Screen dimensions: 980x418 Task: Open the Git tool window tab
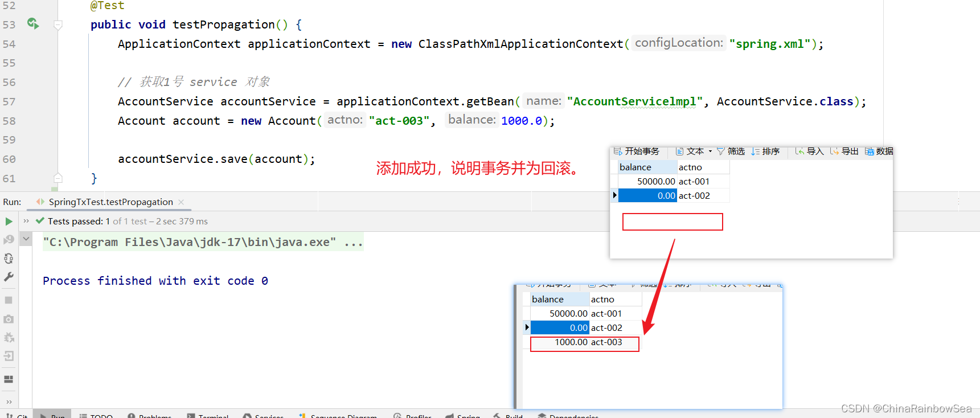pos(17,415)
